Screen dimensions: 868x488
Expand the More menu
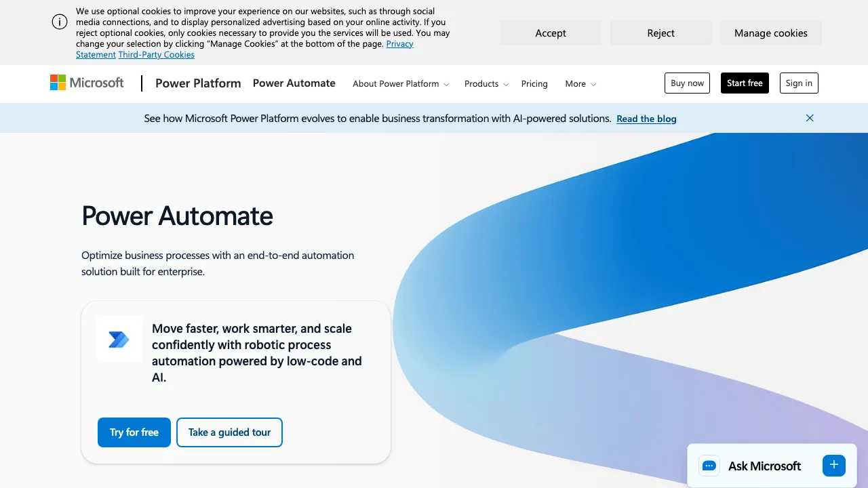[x=579, y=84]
